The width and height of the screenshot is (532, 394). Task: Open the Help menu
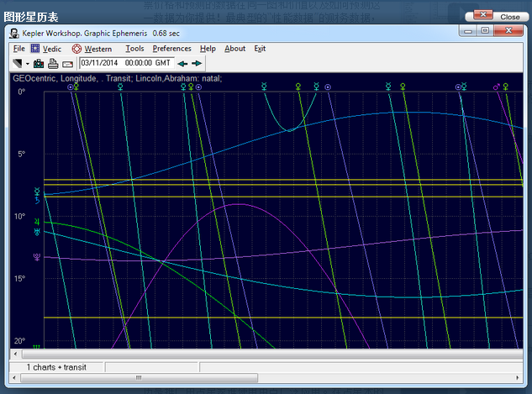[x=208, y=49]
